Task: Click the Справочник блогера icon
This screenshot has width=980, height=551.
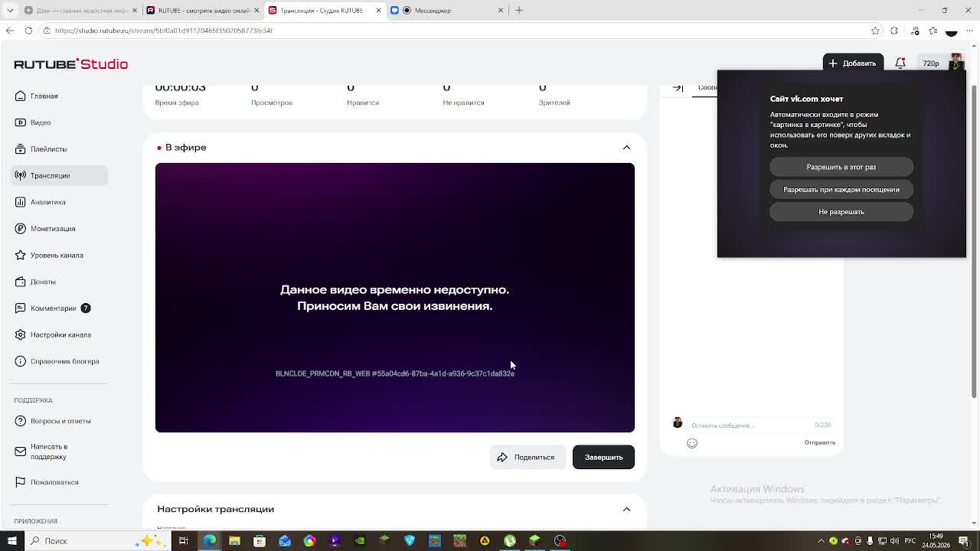Action: click(x=21, y=361)
